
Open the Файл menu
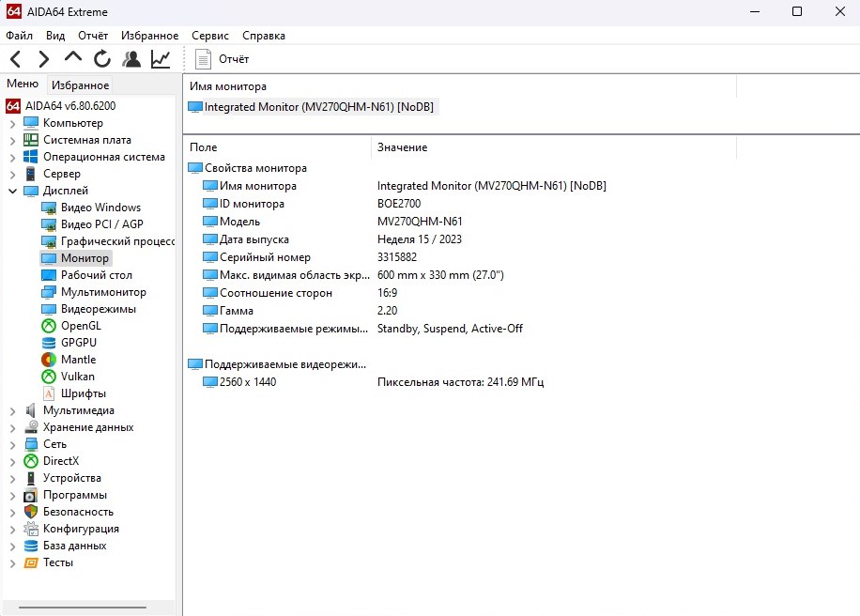click(19, 36)
